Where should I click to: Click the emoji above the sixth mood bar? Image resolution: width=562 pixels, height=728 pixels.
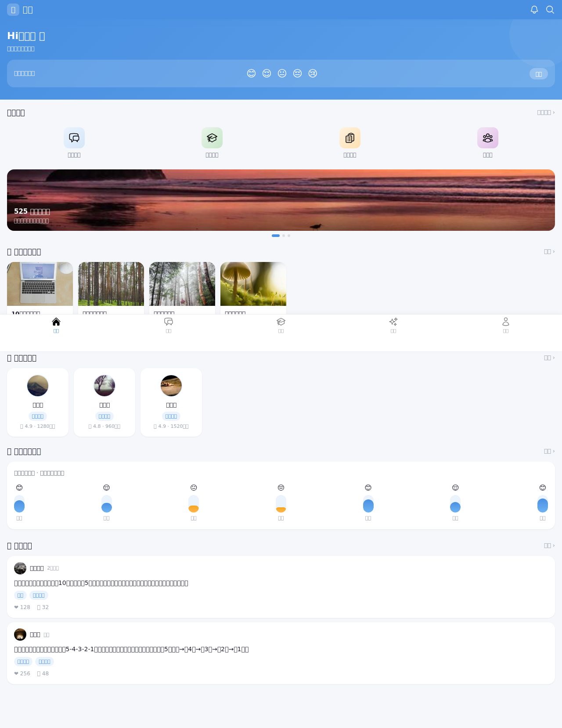coord(455,488)
